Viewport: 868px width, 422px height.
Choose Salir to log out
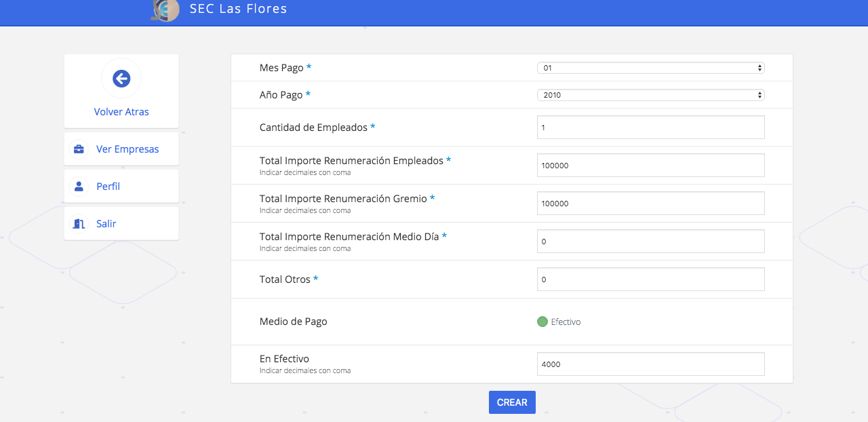pos(106,224)
